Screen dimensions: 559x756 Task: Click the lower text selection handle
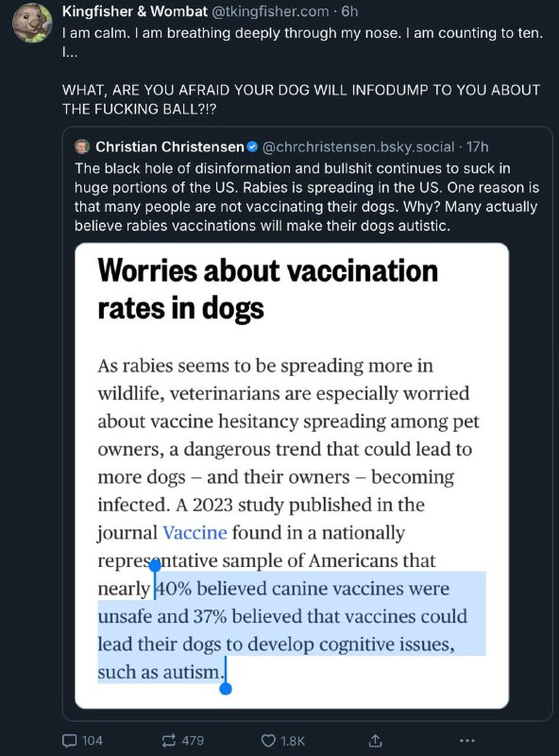[226, 689]
